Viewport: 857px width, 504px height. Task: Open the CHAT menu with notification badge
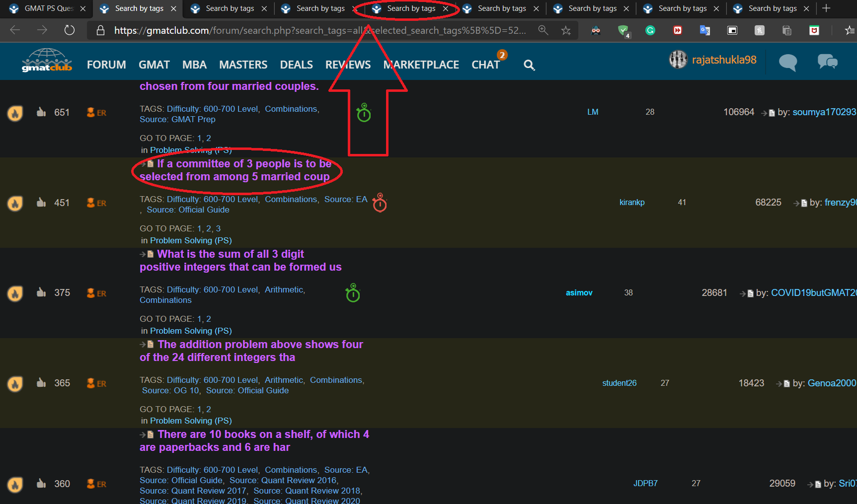pyautogui.click(x=485, y=65)
